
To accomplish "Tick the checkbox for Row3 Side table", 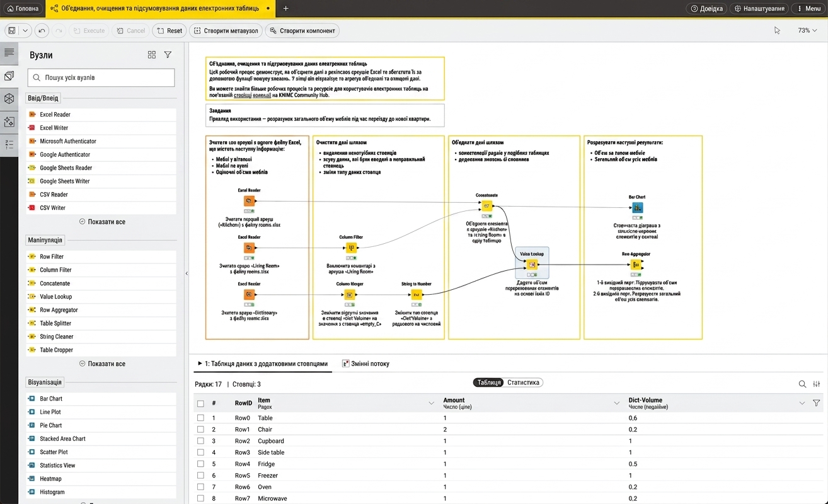I will (200, 452).
